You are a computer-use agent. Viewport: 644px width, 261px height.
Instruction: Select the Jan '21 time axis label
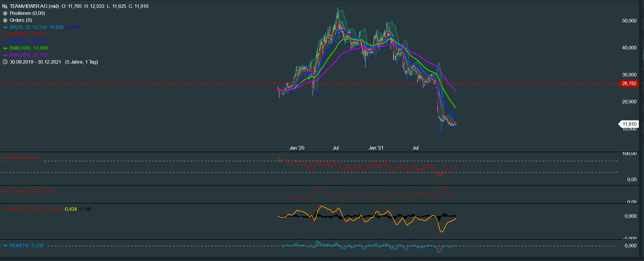376,148
